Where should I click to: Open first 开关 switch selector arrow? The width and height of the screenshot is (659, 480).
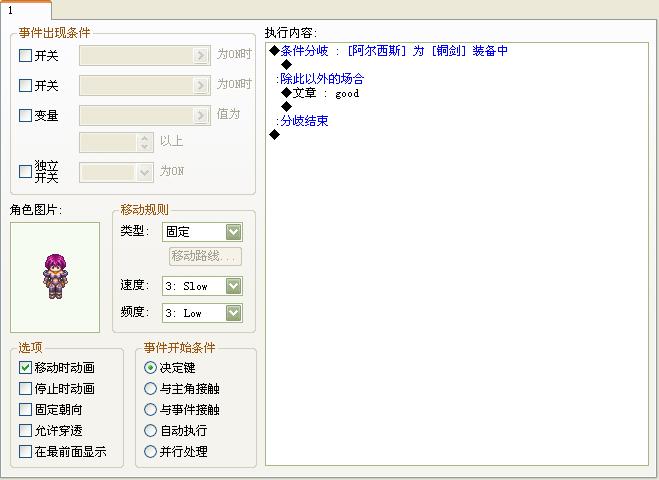[x=201, y=55]
